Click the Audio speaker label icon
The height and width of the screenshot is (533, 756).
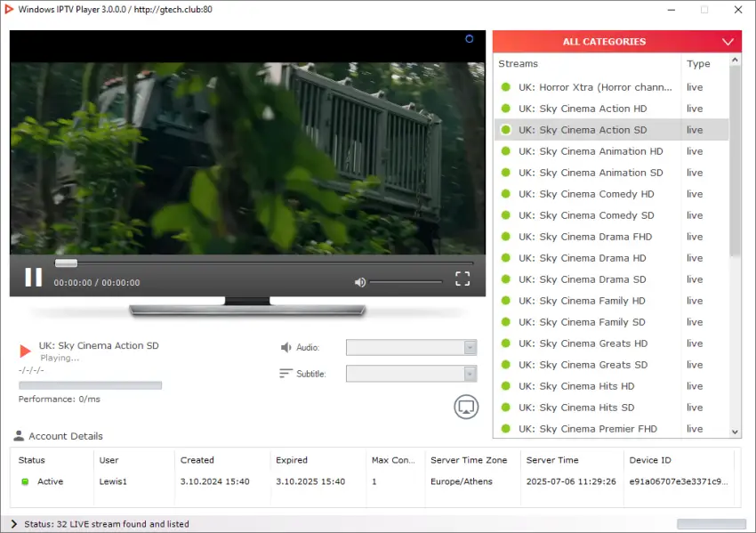pyautogui.click(x=286, y=347)
